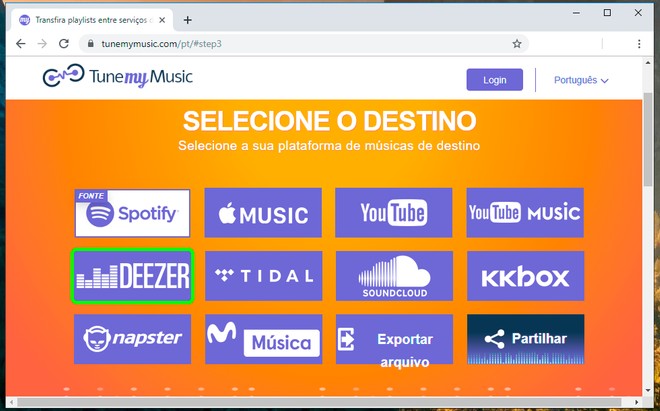Viewport: 660px width, 411px height.
Task: Click the TuneMyMusic logo
Action: pyautogui.click(x=103, y=79)
